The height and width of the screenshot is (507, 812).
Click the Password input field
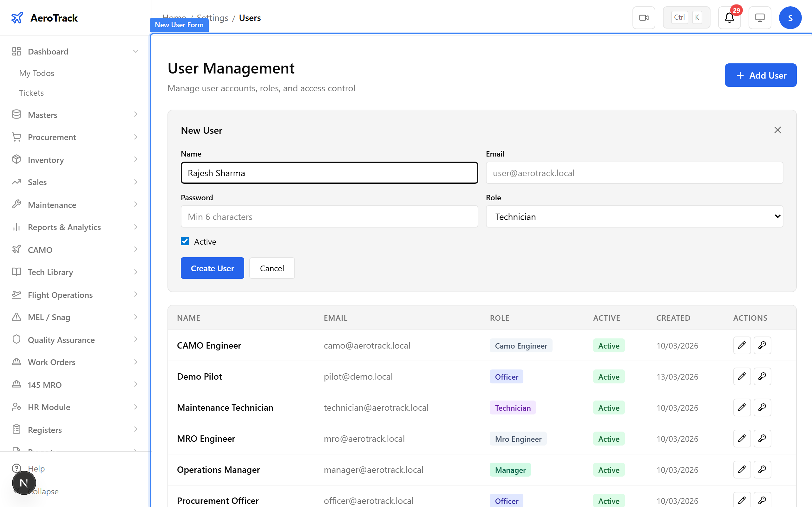point(329,216)
